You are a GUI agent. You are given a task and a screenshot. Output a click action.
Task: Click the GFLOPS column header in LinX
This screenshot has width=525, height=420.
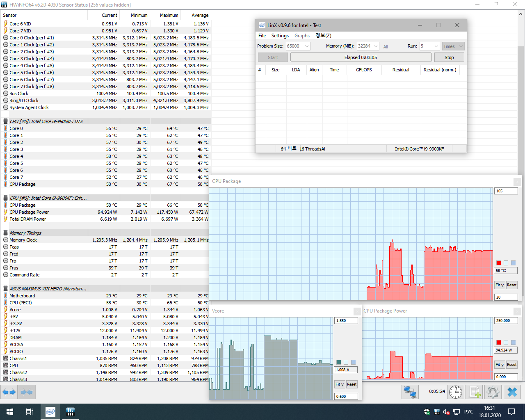click(x=364, y=70)
